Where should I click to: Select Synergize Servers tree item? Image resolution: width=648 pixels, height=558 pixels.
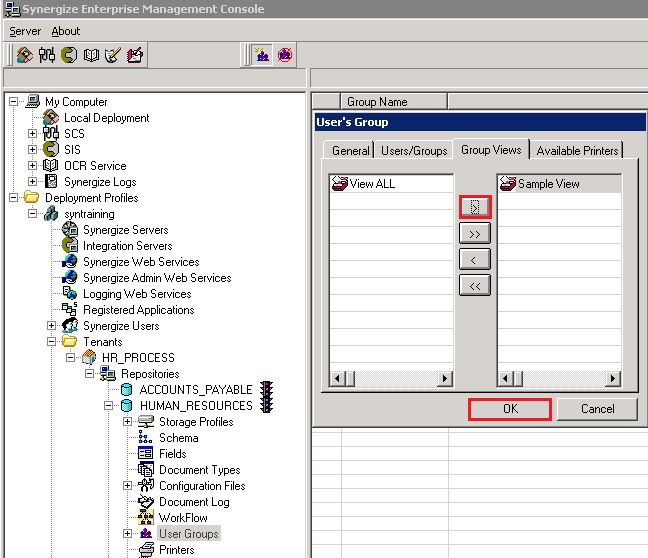pyautogui.click(x=126, y=230)
